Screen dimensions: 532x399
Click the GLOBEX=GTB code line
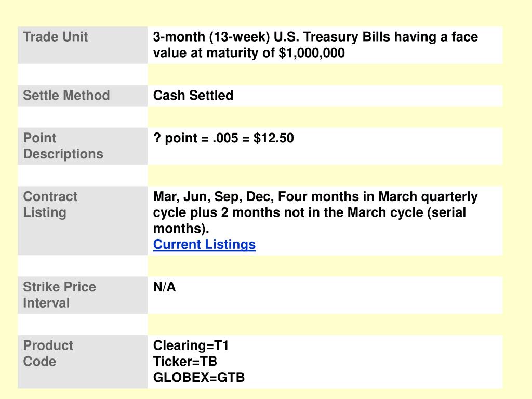click(x=199, y=377)
